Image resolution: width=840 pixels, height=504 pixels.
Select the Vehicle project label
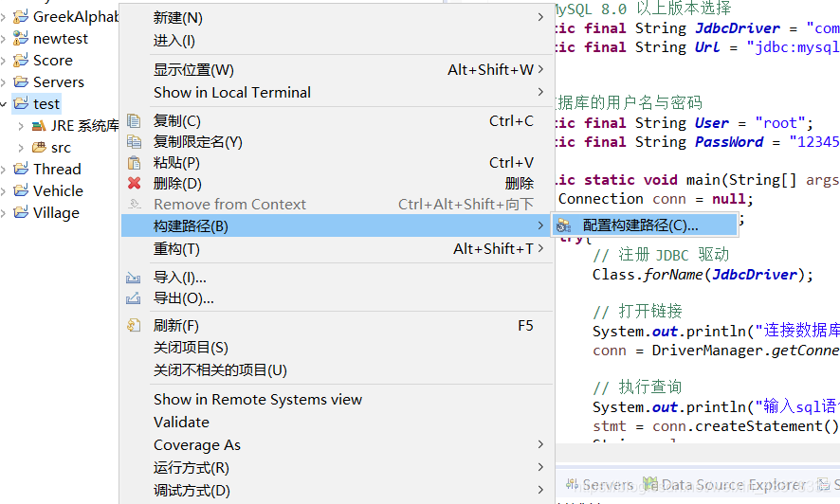pyautogui.click(x=58, y=191)
